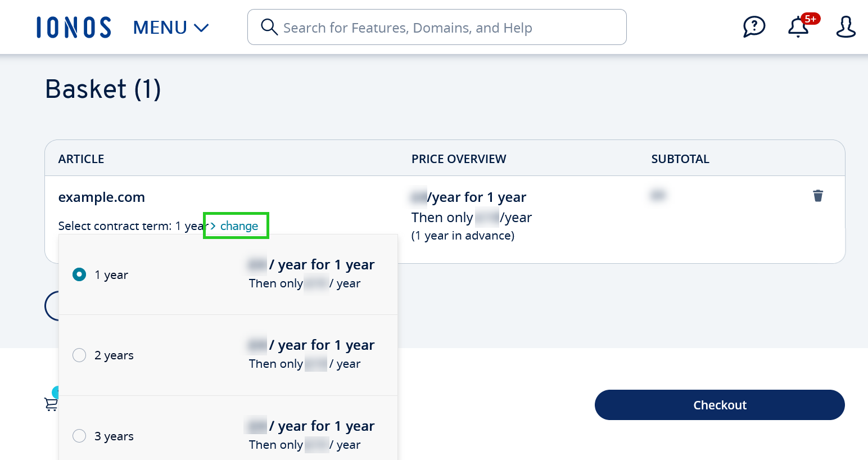Select the 1 year contract term

click(x=79, y=274)
